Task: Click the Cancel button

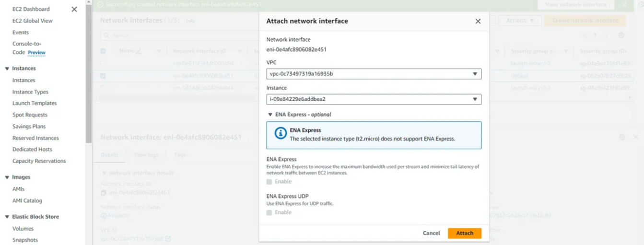Action: [x=431, y=233]
